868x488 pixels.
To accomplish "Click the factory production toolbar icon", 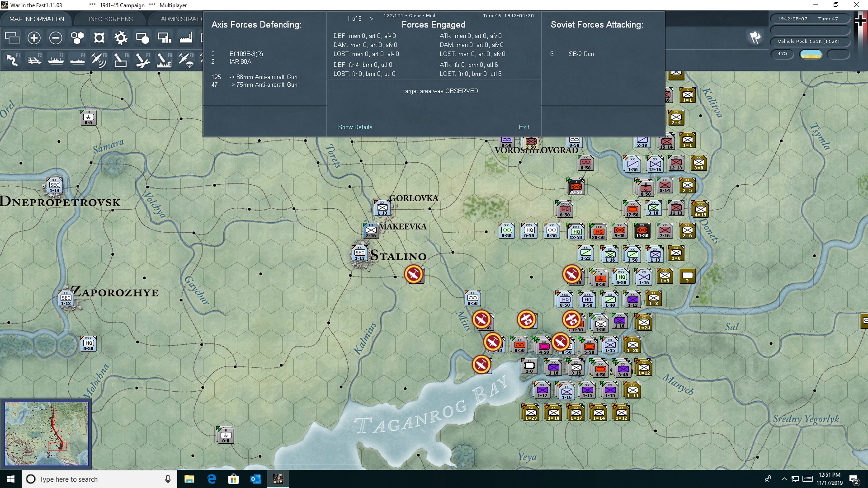I will (x=186, y=38).
